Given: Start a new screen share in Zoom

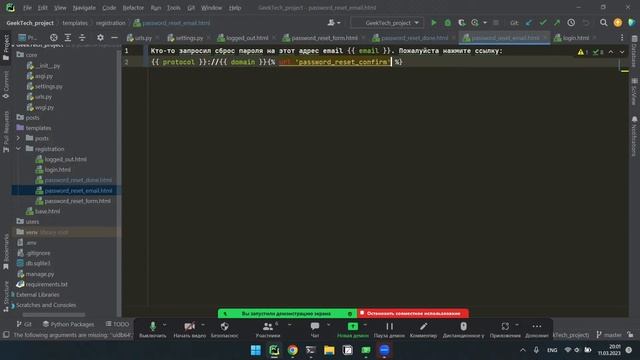Looking at the screenshot, I should (353, 329).
